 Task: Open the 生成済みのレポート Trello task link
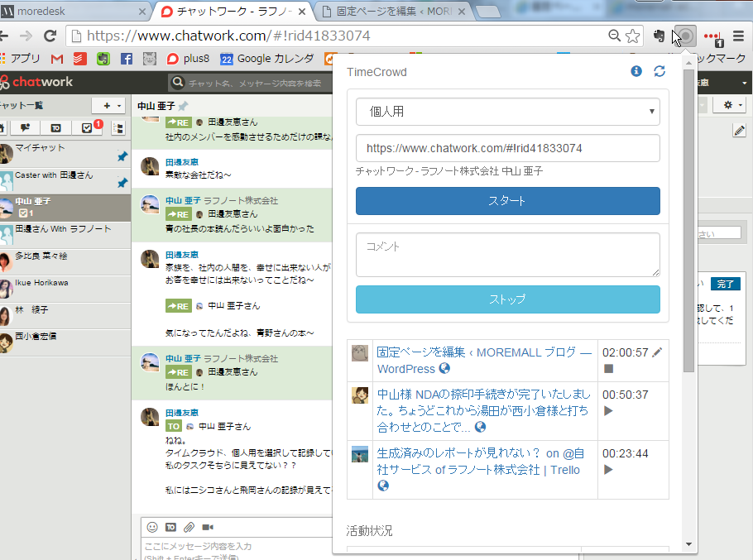(x=480, y=462)
